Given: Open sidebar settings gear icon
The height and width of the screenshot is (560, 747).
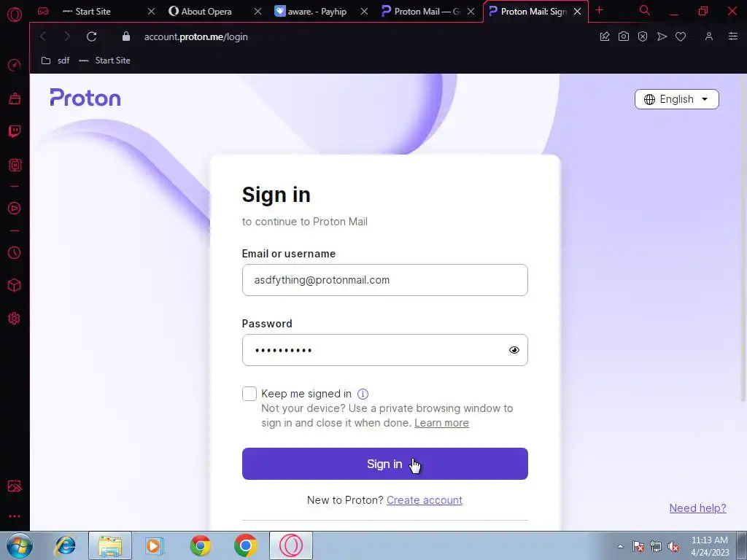Looking at the screenshot, I should [15, 318].
